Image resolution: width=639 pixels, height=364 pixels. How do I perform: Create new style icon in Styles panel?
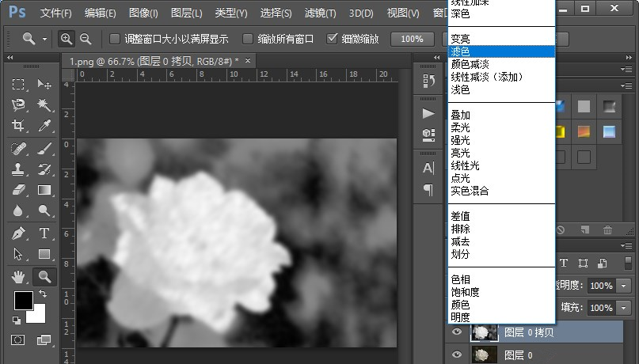[x=585, y=230]
